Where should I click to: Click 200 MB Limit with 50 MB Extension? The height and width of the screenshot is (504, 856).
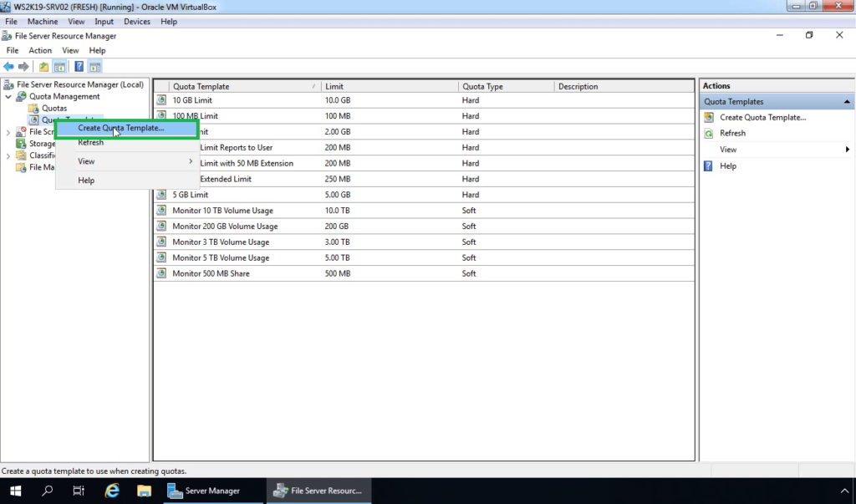tap(247, 163)
